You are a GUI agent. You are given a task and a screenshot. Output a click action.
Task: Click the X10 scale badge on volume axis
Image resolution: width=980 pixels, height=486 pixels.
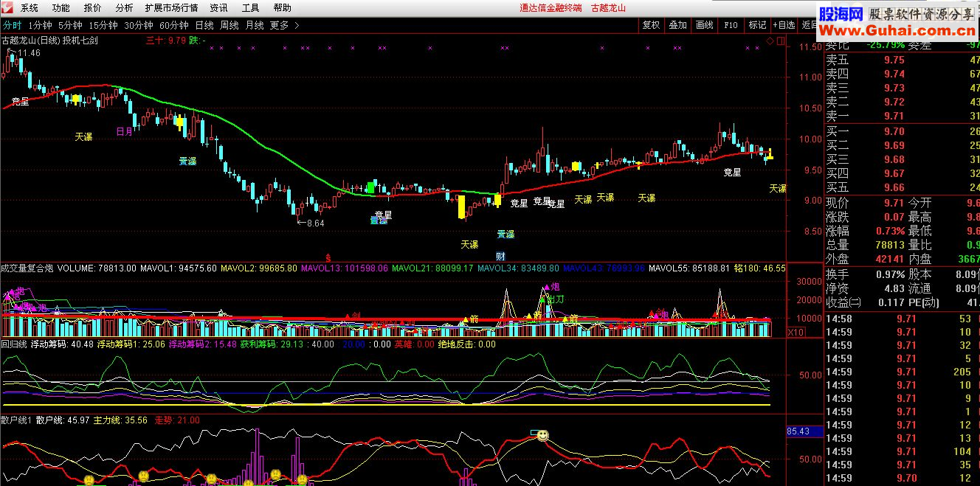[x=796, y=332]
